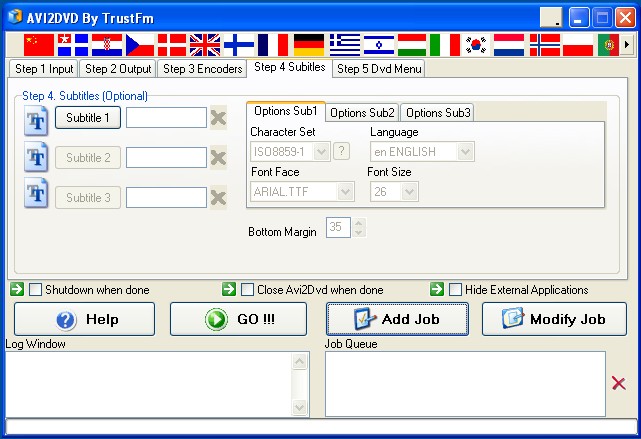Clear Subtitle 2 with its X icon
This screenshot has width=641, height=439.
point(218,158)
